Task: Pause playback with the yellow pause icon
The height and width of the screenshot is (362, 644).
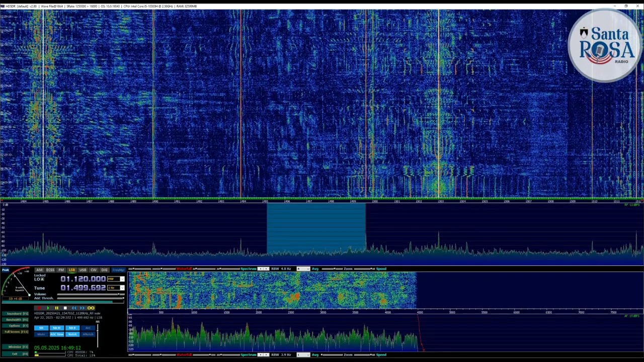Action: tap(56, 308)
